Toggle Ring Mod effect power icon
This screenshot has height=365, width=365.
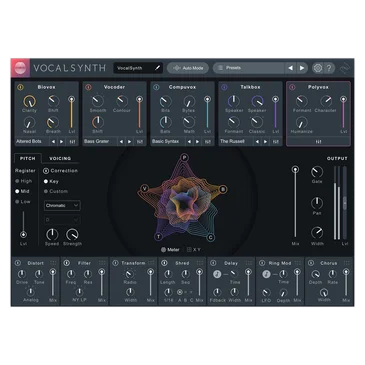[262, 263]
